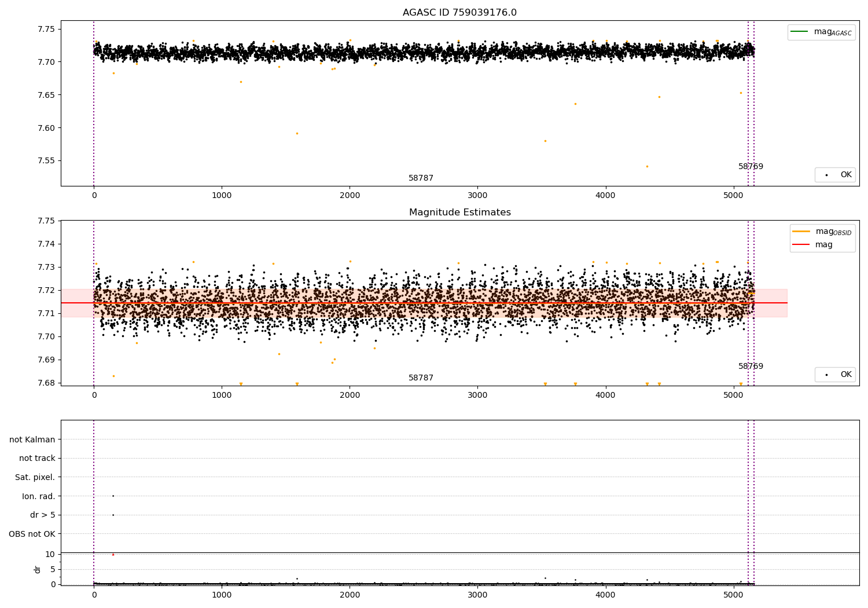
Task: Click the 'Sat. pixel.' axis label
Action: point(35,477)
